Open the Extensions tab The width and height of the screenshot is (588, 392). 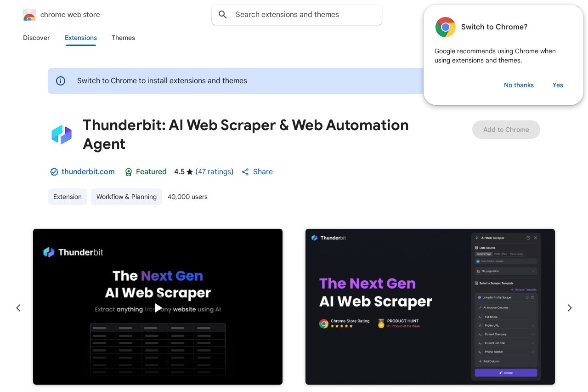pyautogui.click(x=81, y=38)
